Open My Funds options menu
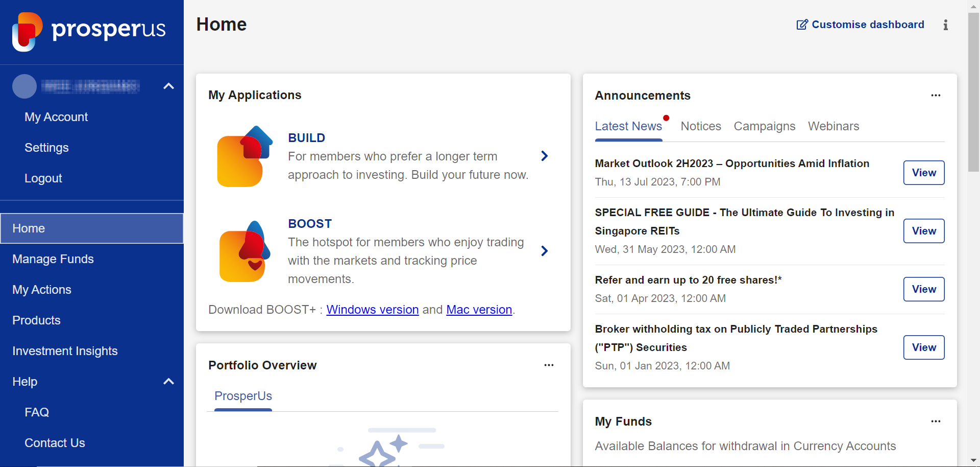 [936, 422]
